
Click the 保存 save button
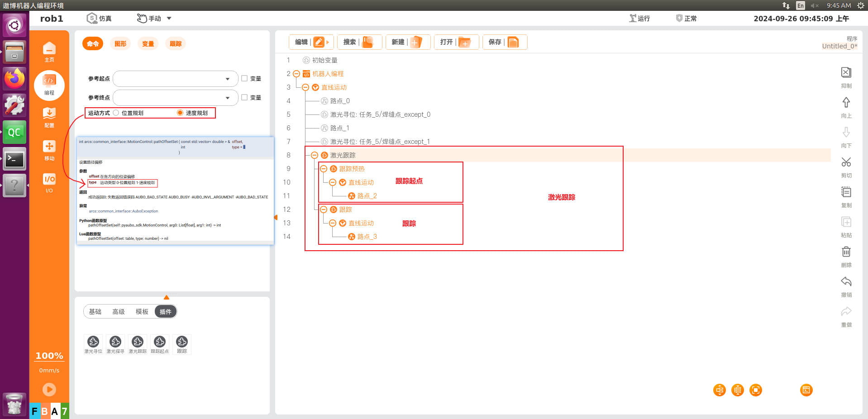(505, 42)
